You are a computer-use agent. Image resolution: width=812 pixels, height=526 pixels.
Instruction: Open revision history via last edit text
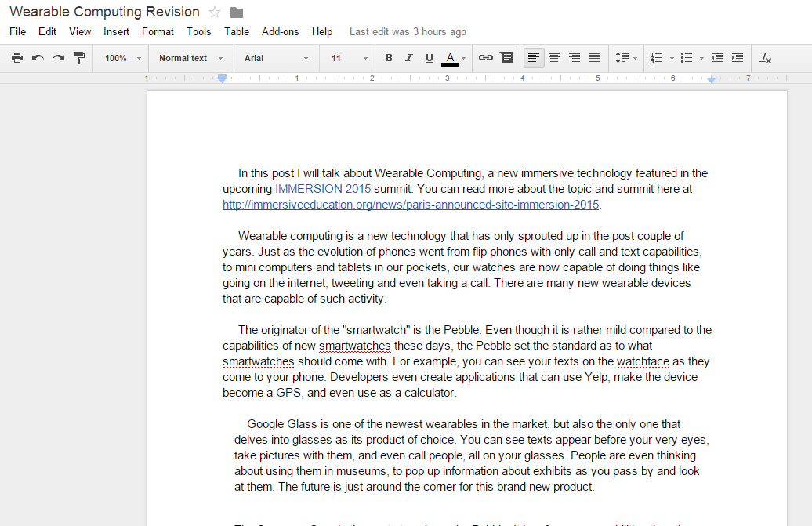click(x=408, y=32)
